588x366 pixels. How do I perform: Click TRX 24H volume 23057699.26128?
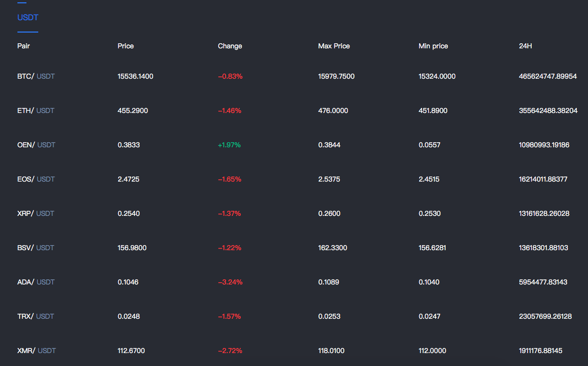point(545,316)
